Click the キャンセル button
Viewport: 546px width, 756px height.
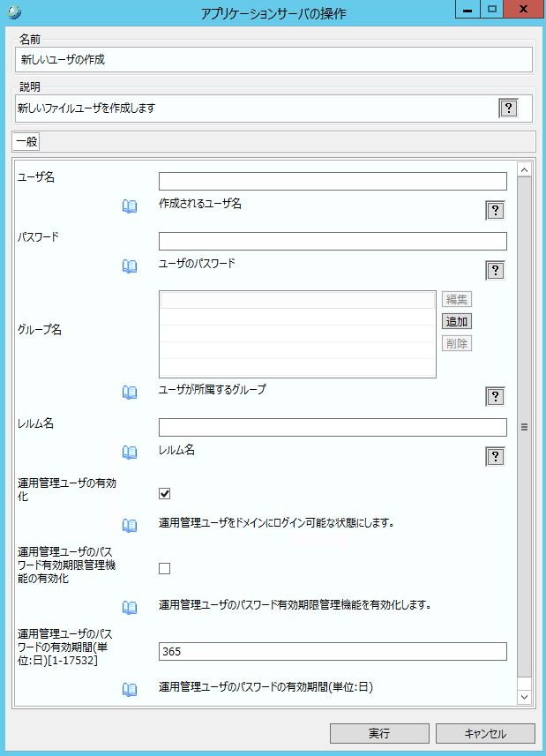pyautogui.click(x=484, y=734)
